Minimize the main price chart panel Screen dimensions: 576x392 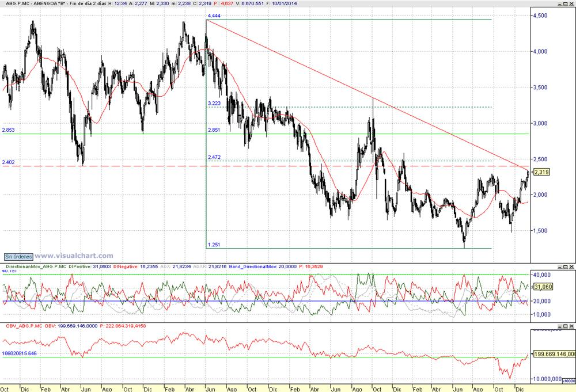559,3
